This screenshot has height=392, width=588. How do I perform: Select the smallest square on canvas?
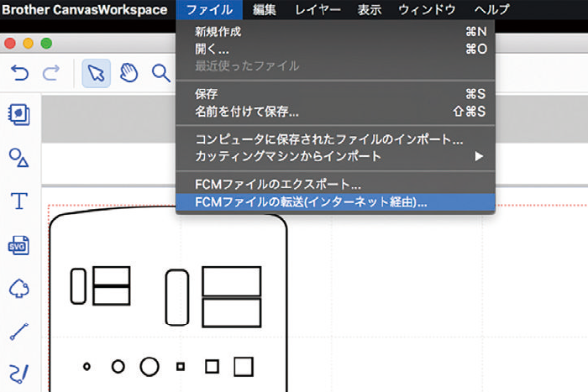[x=181, y=366]
